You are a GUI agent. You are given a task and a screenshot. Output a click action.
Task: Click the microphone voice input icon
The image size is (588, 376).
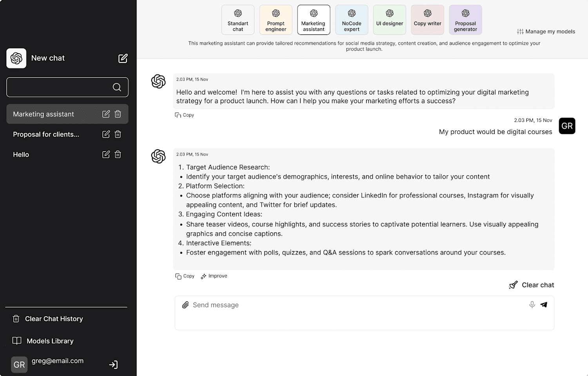click(x=532, y=305)
